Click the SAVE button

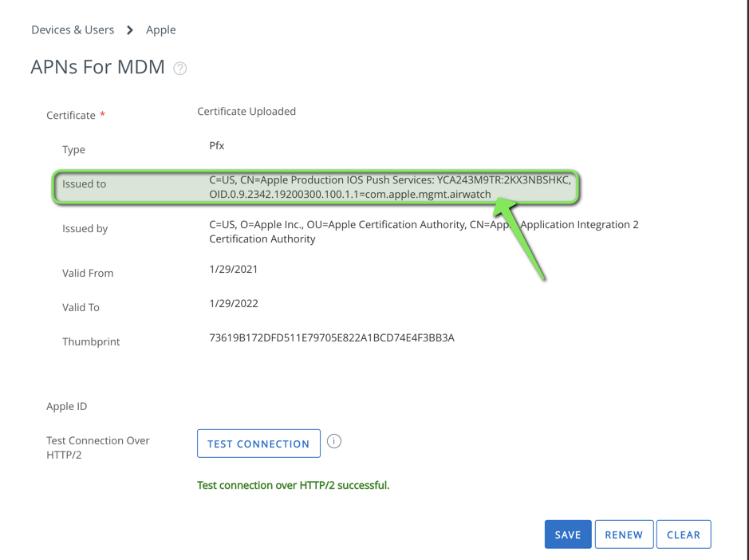click(568, 534)
